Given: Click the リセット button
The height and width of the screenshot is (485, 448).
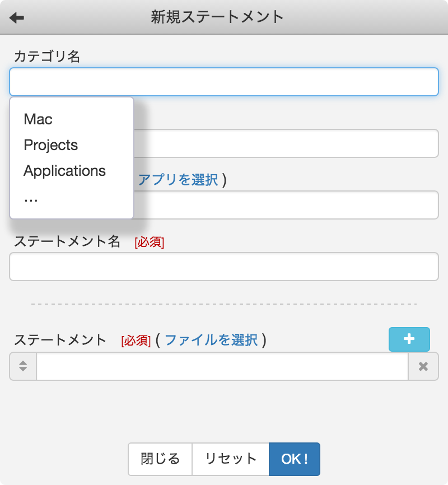Looking at the screenshot, I should (x=231, y=459).
